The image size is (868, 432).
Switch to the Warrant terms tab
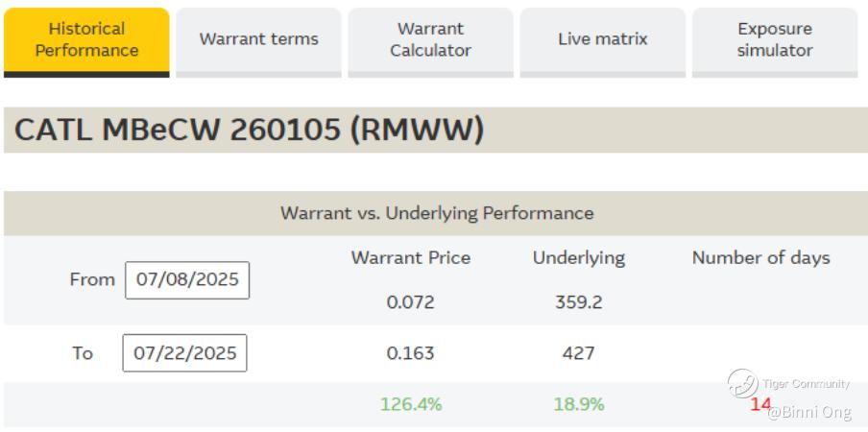(258, 39)
